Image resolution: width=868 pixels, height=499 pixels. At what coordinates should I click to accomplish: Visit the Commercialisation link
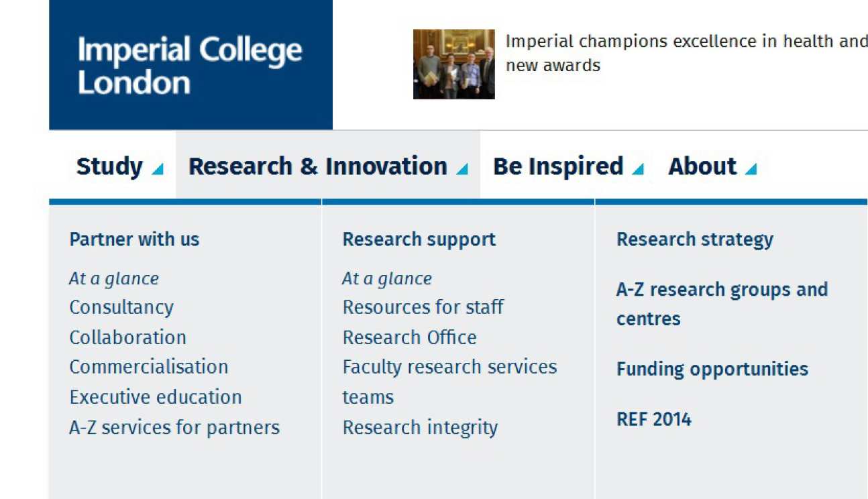click(x=148, y=367)
